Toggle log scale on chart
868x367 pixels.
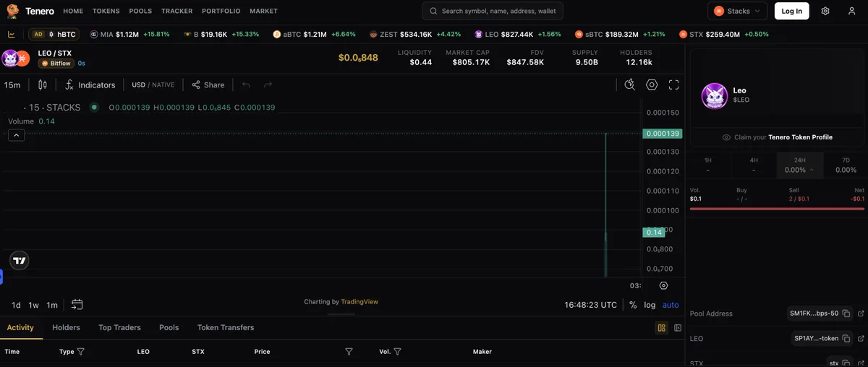coord(650,305)
